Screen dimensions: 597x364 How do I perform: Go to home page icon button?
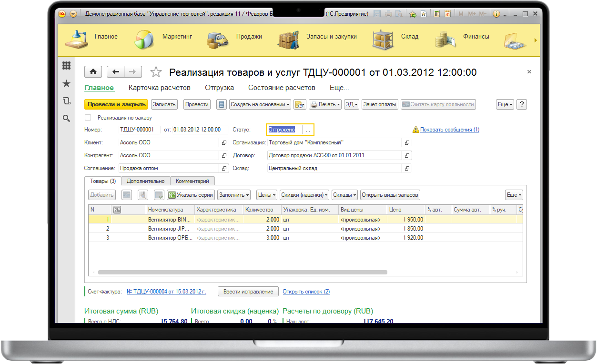(x=93, y=72)
